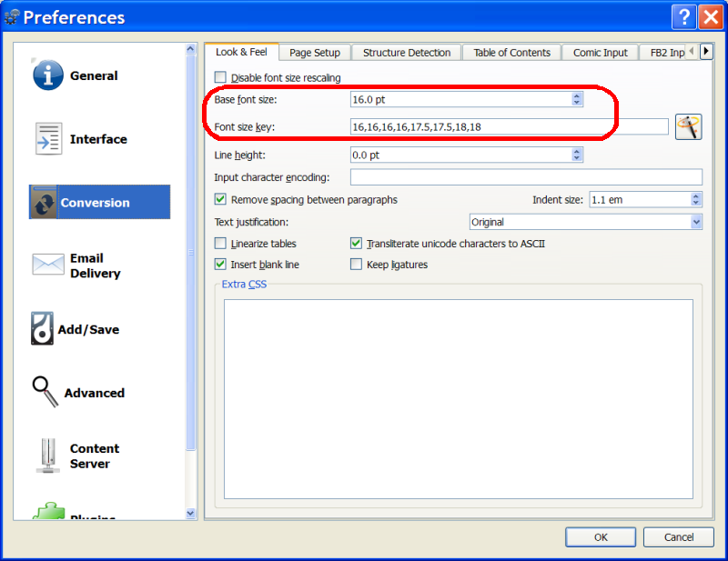Show more tabs with right arrow
728x561 pixels.
click(x=706, y=51)
